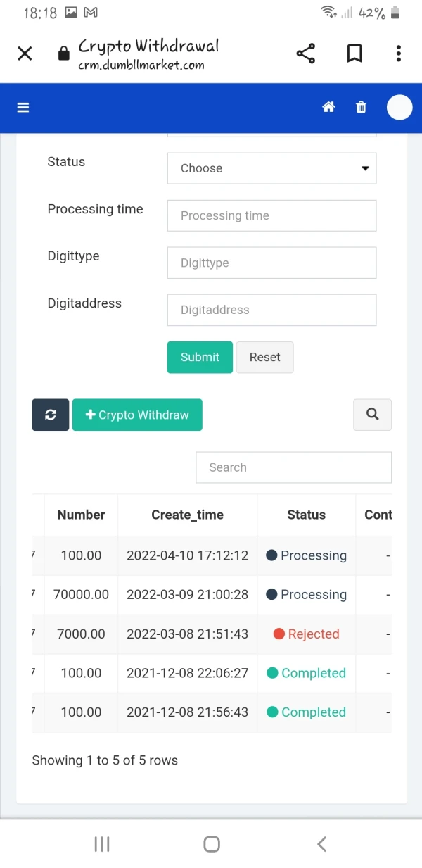Sort by Status column header
Viewport: 422px width, 868px height.
[x=306, y=515]
